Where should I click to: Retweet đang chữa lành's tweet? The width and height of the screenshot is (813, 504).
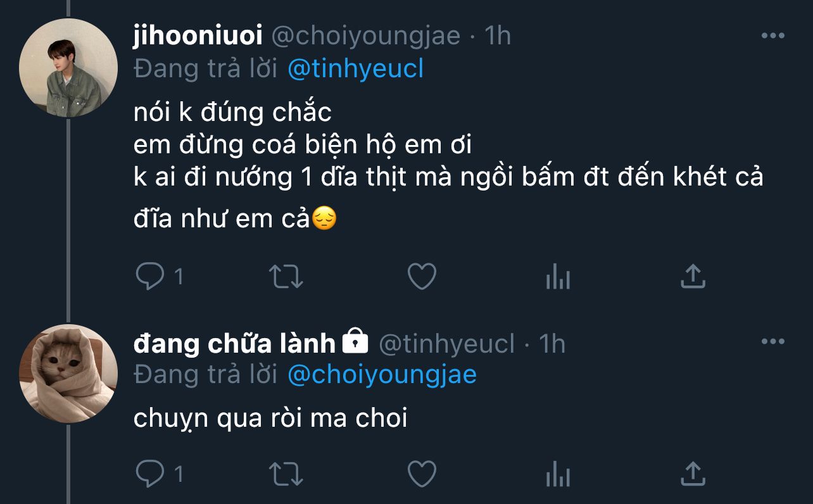[x=286, y=474]
